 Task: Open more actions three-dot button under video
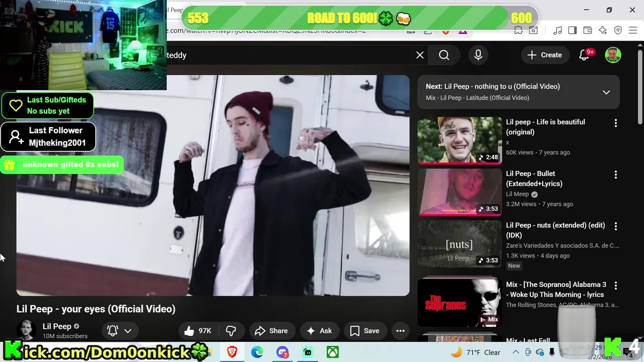[x=400, y=331]
